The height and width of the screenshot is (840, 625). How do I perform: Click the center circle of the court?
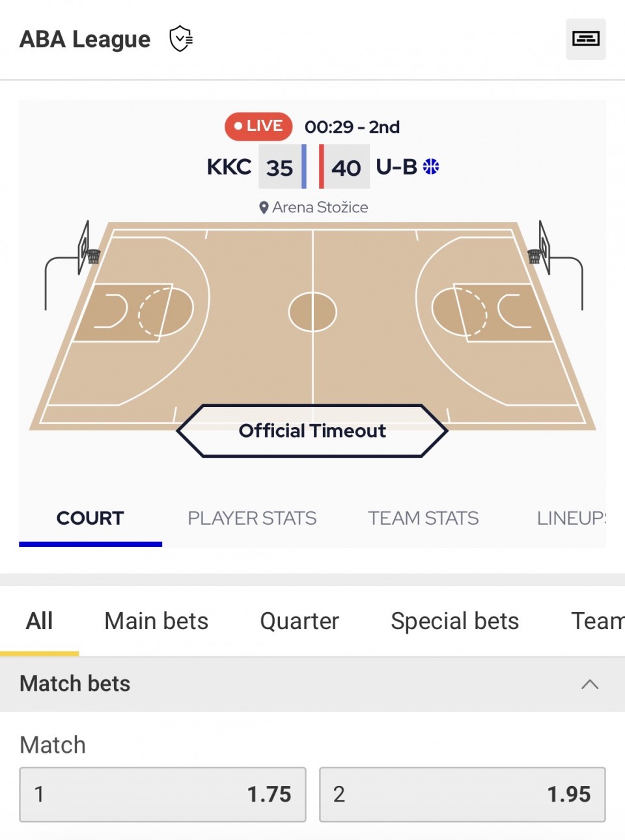(x=312, y=312)
